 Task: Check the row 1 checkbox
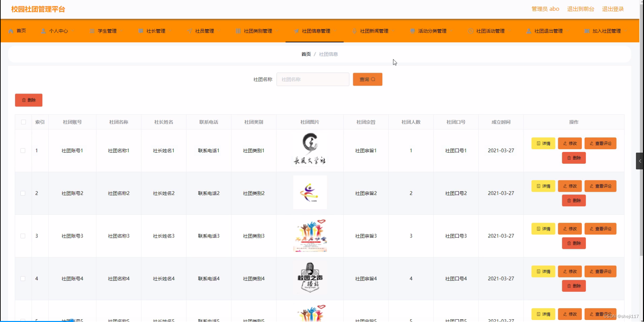click(23, 151)
